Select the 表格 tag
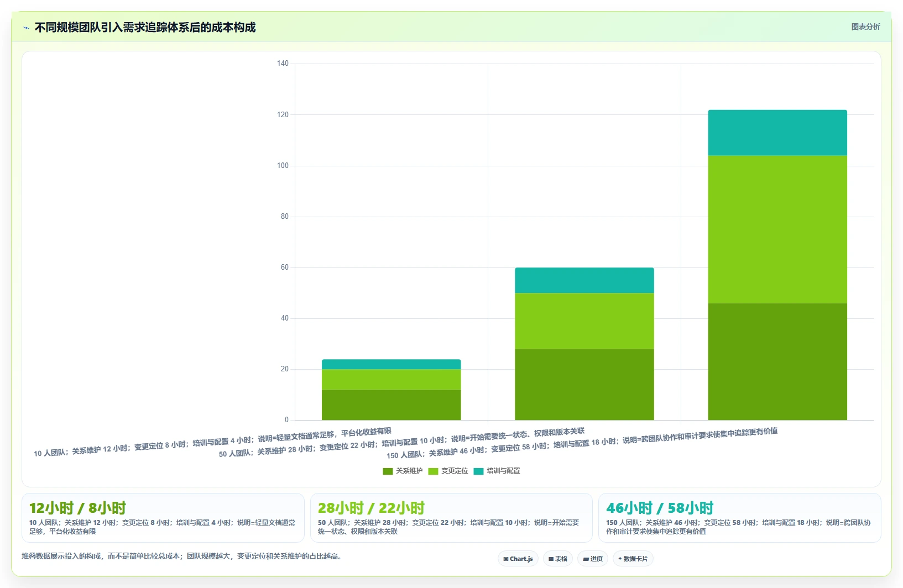The image size is (903, 588). tap(558, 559)
